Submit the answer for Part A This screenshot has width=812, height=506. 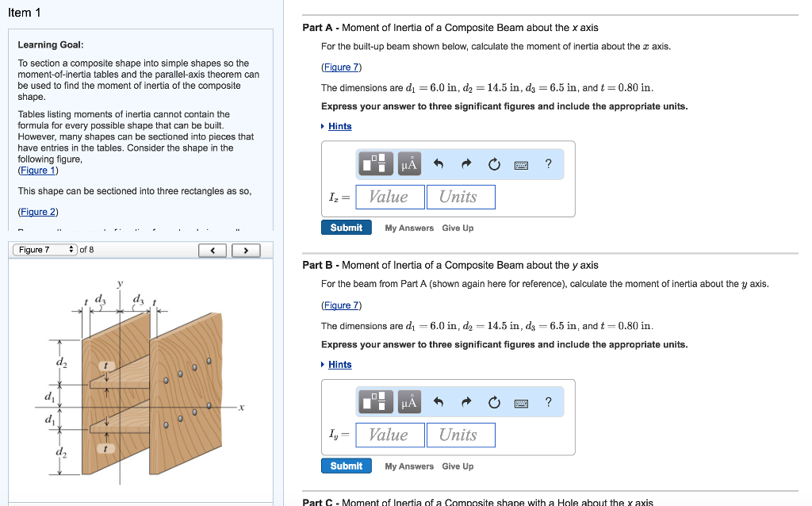[x=346, y=227]
